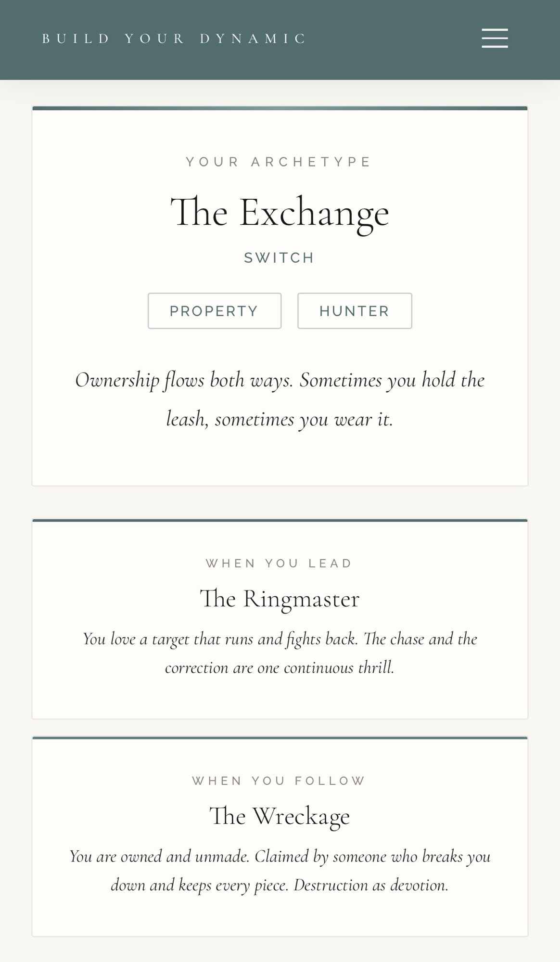Click the 'Ownership flows both ways' description

(x=280, y=399)
